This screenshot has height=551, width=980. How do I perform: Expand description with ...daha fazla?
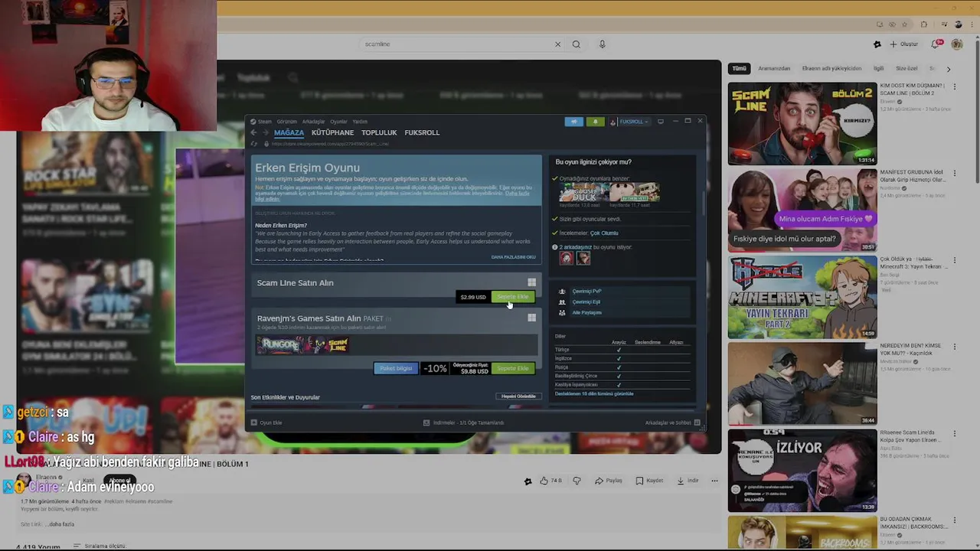tap(60, 524)
